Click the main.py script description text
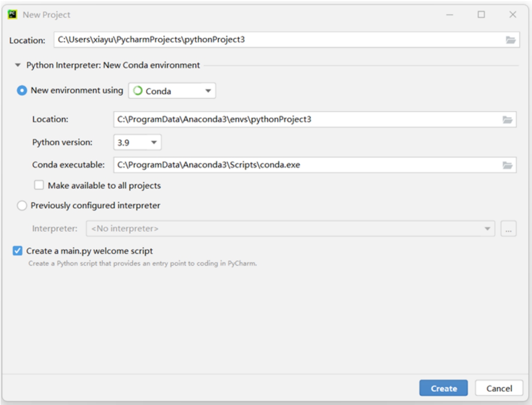The width and height of the screenshot is (532, 405). pyautogui.click(x=142, y=263)
